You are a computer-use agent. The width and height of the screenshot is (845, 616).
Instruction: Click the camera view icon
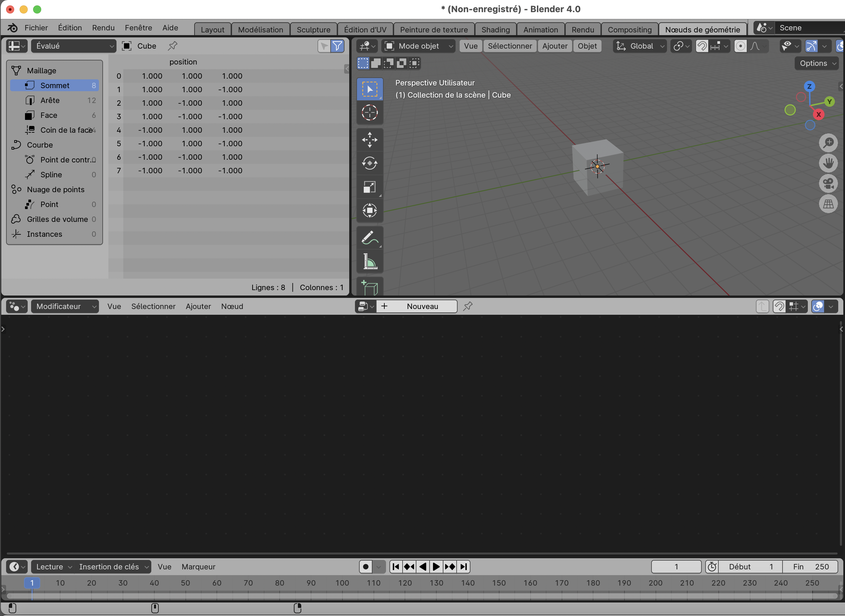tap(828, 183)
